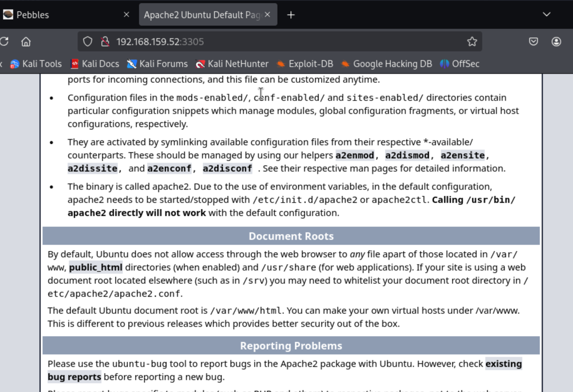Screen dimensions: 573x392
Task: Click the a2dismod helper link
Action: coord(407,155)
